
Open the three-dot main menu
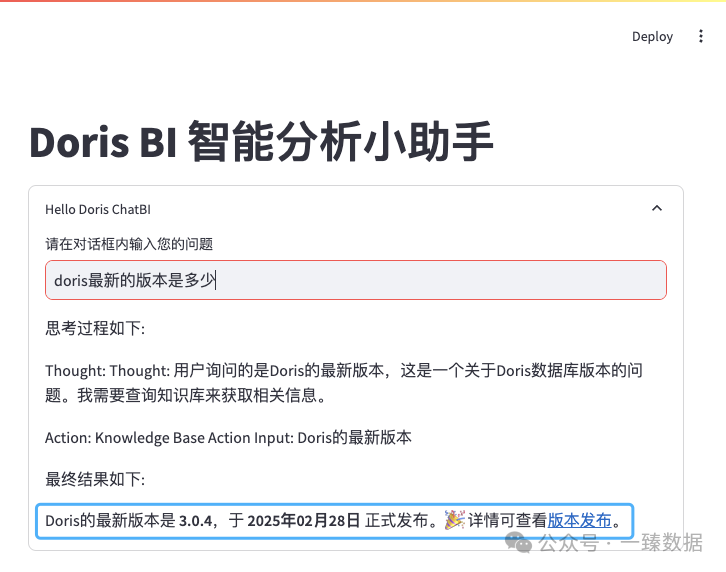point(701,36)
